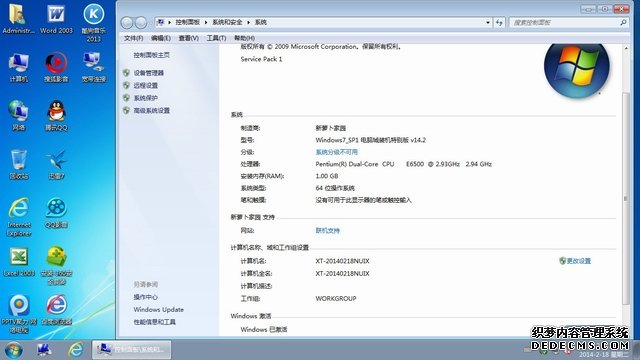Click 控制面板 in the address breadcrumb
This screenshot has width=640, height=360.
pyautogui.click(x=187, y=22)
